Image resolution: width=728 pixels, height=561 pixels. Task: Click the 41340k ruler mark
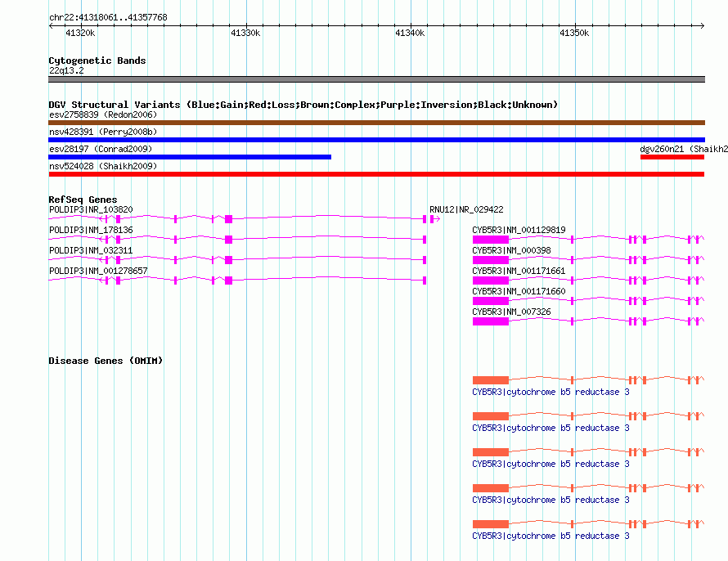410,33
